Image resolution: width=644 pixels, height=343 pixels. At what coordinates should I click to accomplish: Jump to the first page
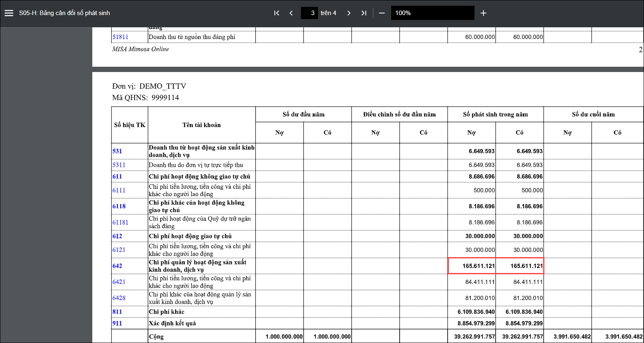(276, 13)
